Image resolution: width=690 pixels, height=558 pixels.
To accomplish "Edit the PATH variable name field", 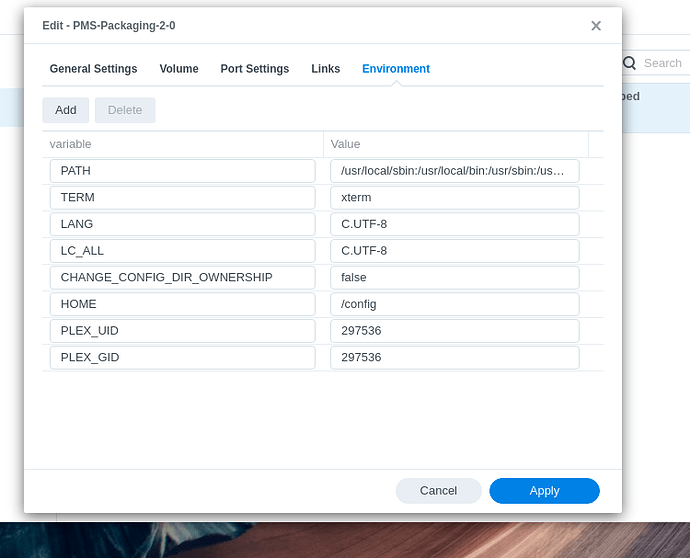I will pyautogui.click(x=183, y=171).
